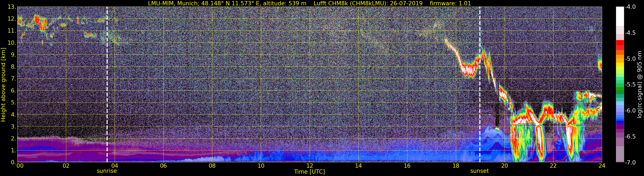Click the '8.' height tick label

pos(13,67)
